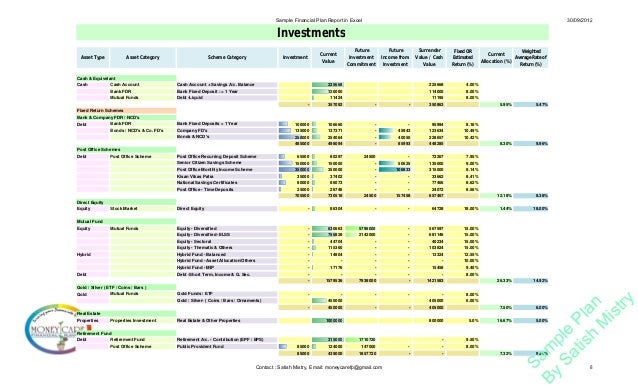Select the Debt - Liquid scheme cell
This screenshot has height=388, width=638.
point(227,98)
